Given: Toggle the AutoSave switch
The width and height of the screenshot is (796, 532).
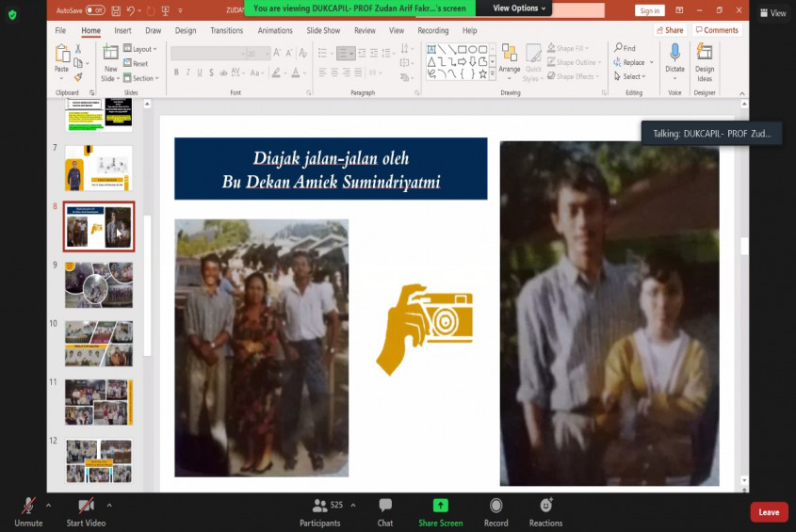Looking at the screenshot, I should point(94,10).
